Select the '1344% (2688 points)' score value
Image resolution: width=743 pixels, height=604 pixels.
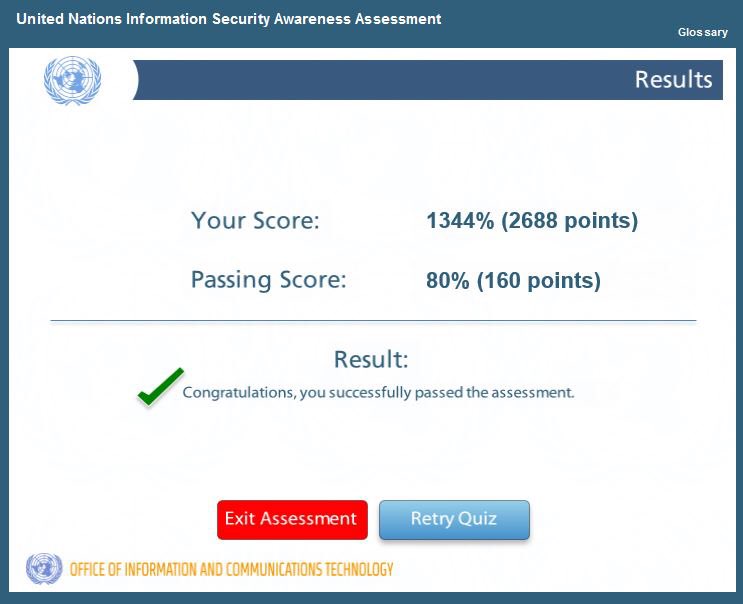(x=532, y=221)
